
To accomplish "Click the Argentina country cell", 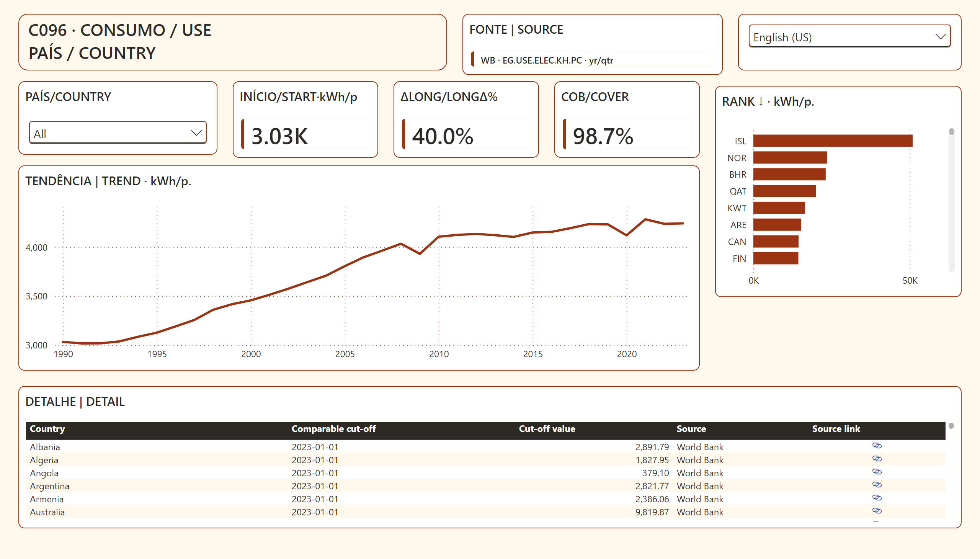I will [x=49, y=486].
